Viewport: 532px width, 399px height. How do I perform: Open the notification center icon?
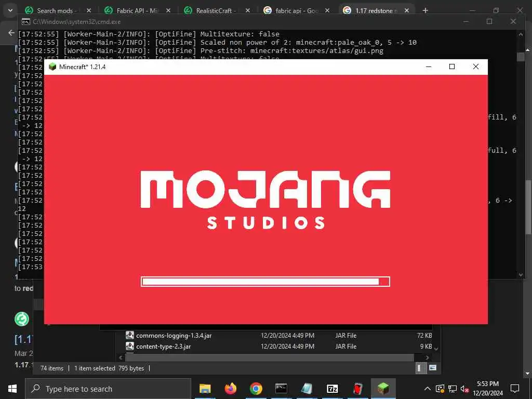(x=515, y=389)
